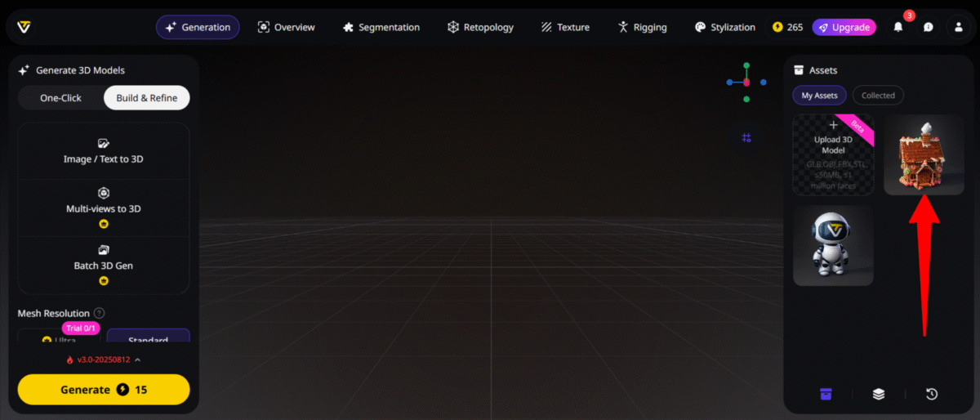Go to the Segmentation tab
980x420 pixels.
tap(381, 27)
